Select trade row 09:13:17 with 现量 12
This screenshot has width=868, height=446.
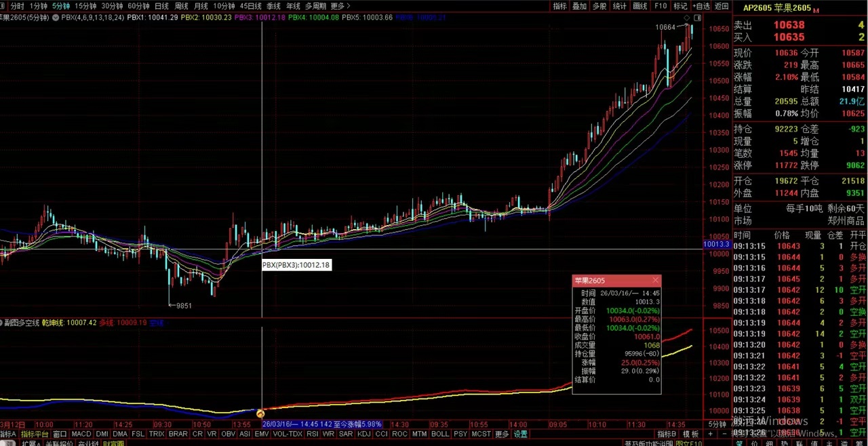[800, 290]
